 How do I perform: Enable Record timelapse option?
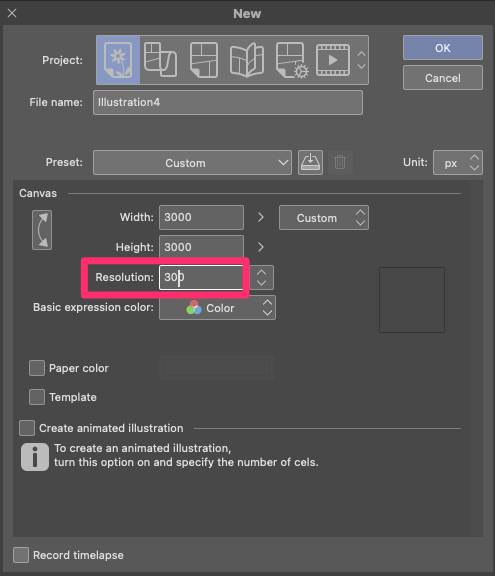pyautogui.click(x=21, y=555)
